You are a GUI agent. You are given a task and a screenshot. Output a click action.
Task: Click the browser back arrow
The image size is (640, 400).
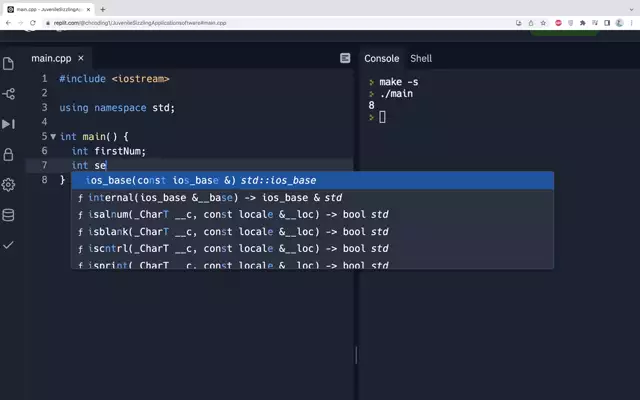(x=9, y=23)
